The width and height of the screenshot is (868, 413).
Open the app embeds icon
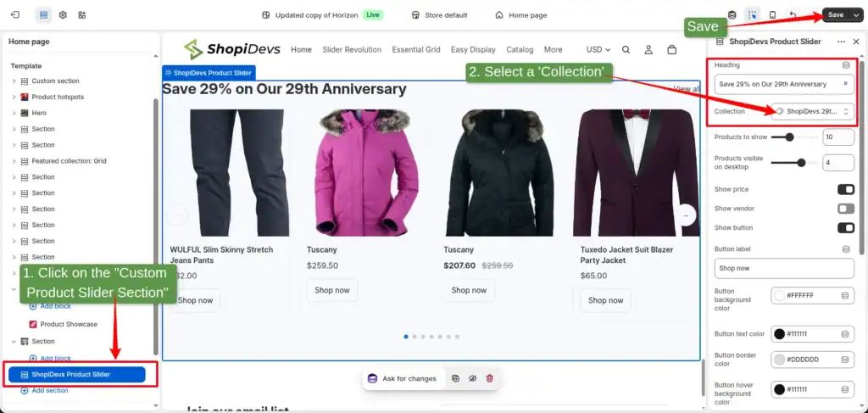tap(82, 15)
